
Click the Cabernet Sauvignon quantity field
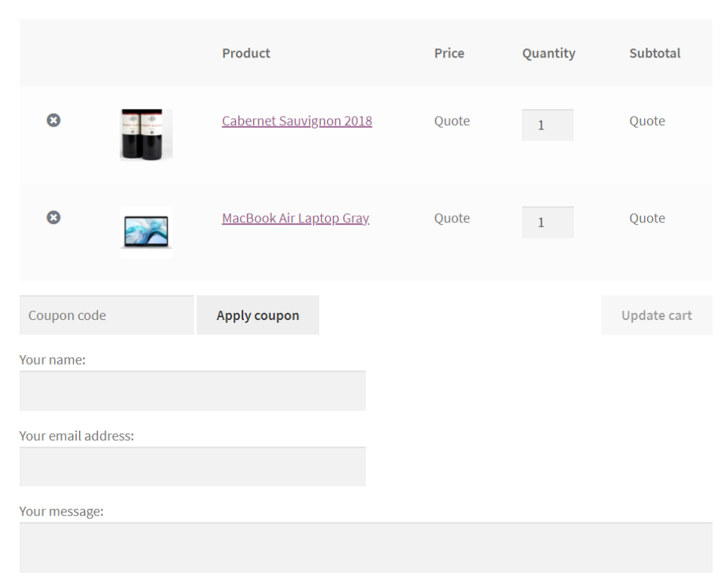click(x=547, y=125)
